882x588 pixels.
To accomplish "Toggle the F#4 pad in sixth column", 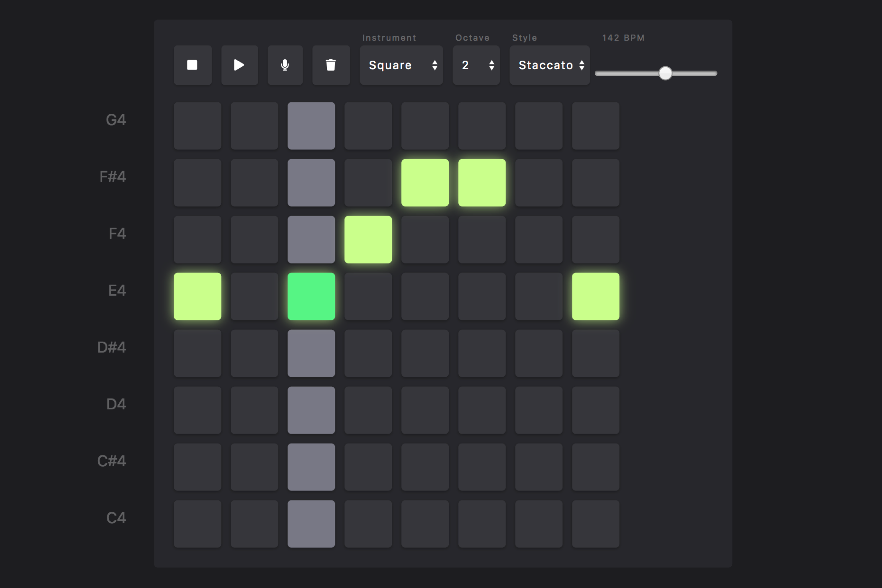I will (482, 183).
